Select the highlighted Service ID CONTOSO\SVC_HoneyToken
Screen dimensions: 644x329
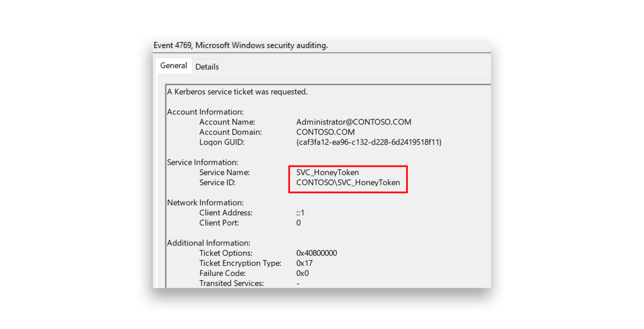click(348, 183)
